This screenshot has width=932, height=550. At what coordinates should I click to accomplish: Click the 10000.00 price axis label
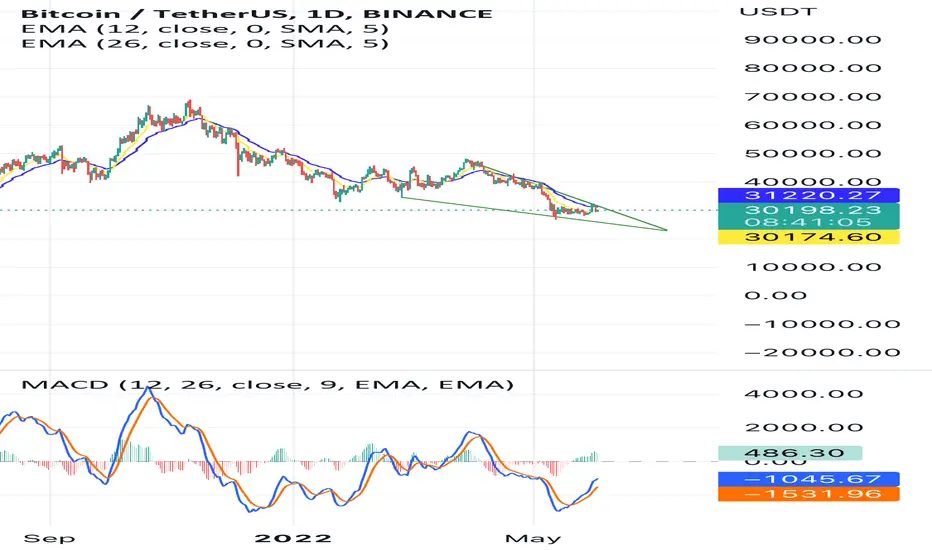tap(813, 267)
